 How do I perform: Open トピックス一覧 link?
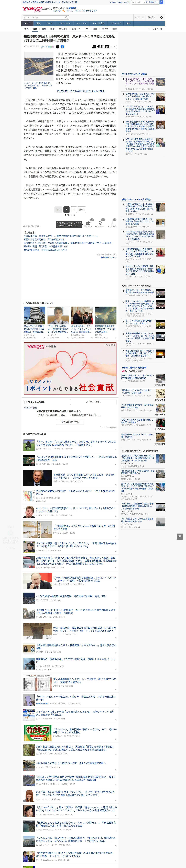click(155, 29)
